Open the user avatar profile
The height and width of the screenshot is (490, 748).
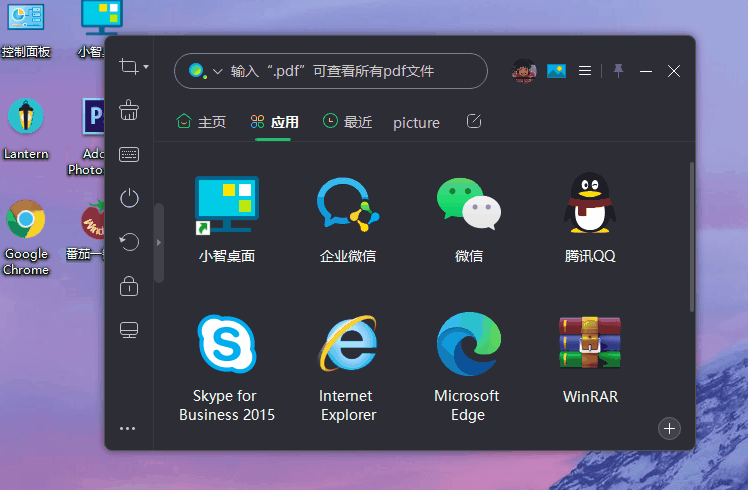pos(524,71)
